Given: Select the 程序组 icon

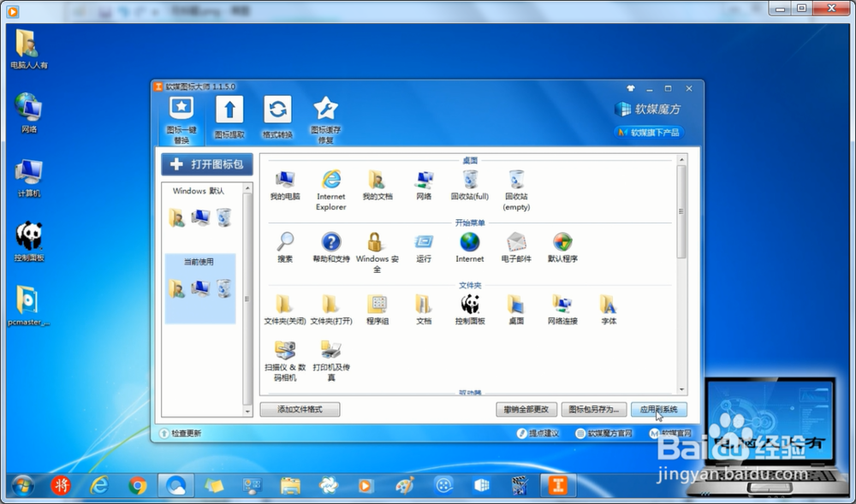Looking at the screenshot, I should point(377,309).
